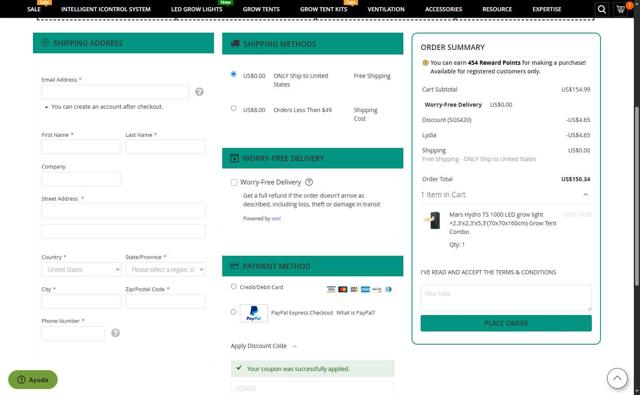Open the search magnifier icon
The image size is (640, 395).
(x=602, y=9)
